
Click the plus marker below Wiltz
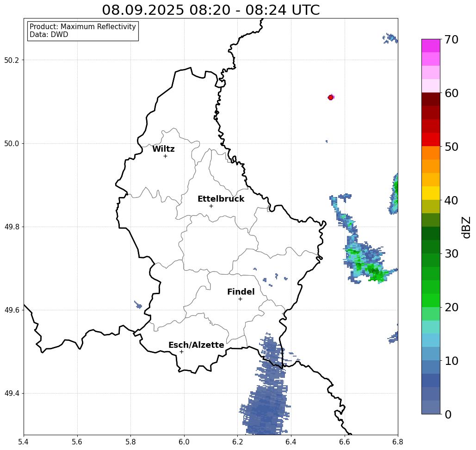[165, 156]
